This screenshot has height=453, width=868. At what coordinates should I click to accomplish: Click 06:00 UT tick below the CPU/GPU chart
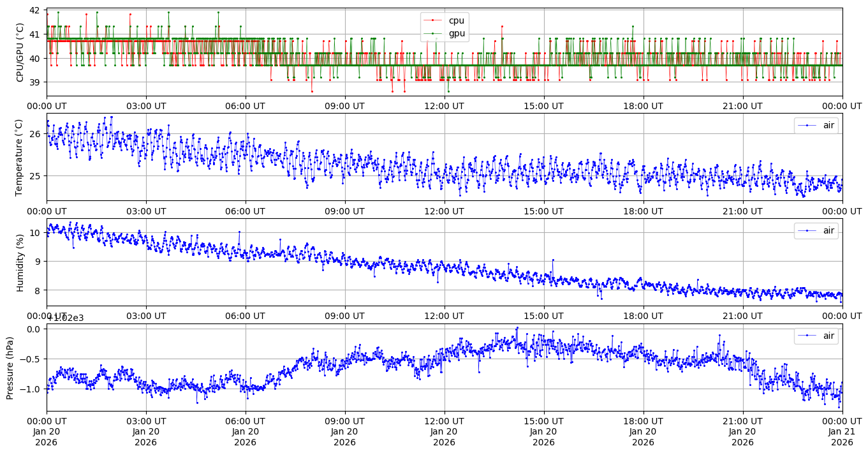pyautogui.click(x=246, y=106)
